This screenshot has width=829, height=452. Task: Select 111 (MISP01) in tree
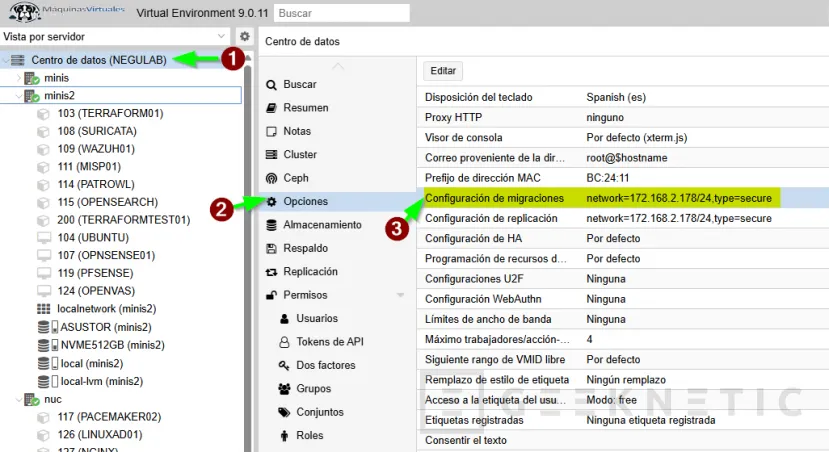tap(89, 167)
